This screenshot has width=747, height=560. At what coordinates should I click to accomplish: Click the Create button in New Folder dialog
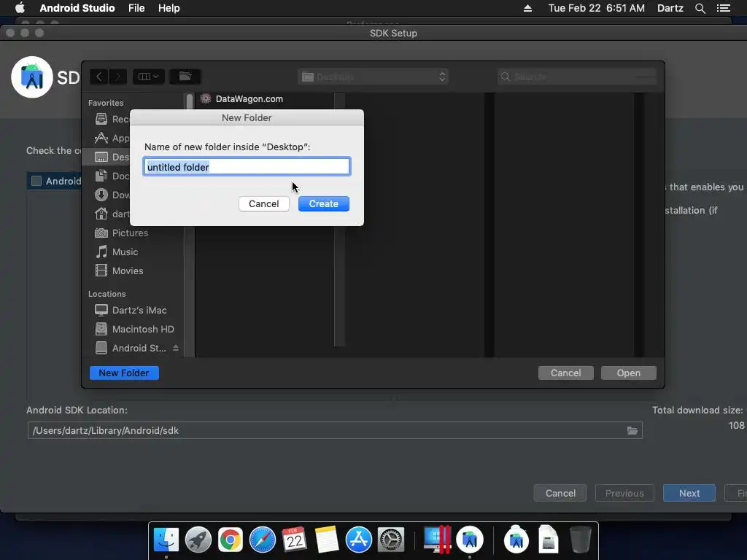323,204
